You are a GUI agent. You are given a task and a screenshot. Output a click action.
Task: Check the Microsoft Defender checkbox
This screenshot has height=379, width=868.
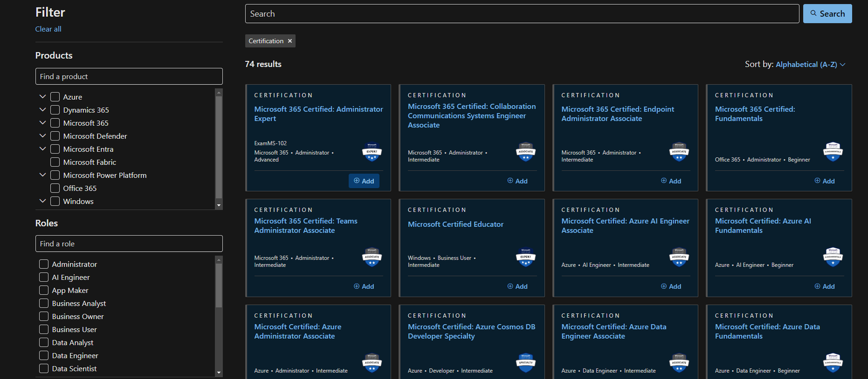(x=55, y=136)
